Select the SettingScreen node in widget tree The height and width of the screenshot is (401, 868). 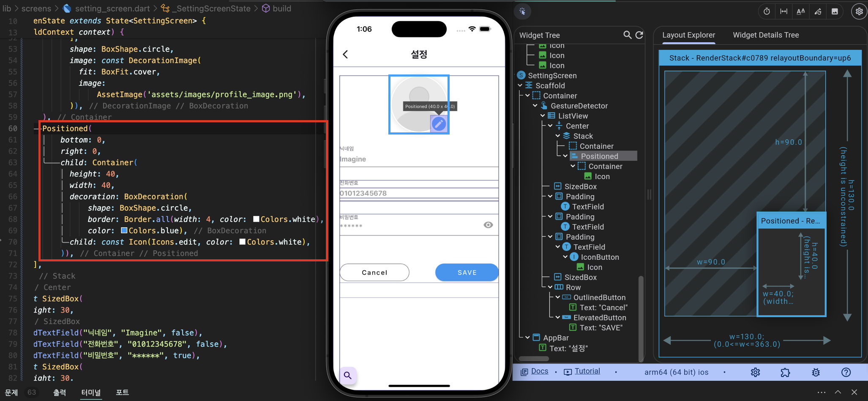click(x=552, y=75)
